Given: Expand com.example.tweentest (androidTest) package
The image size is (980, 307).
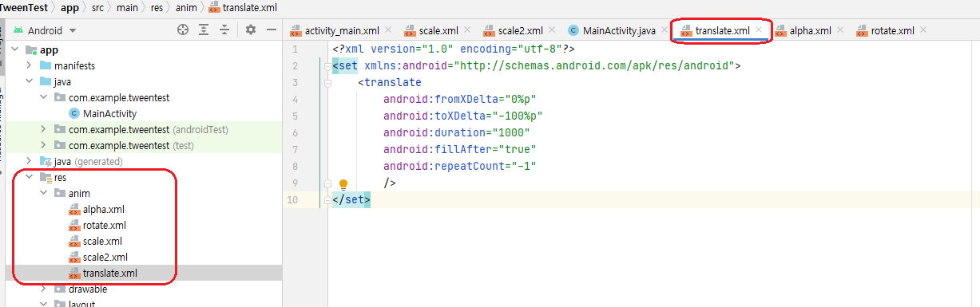Looking at the screenshot, I should pyautogui.click(x=44, y=129).
